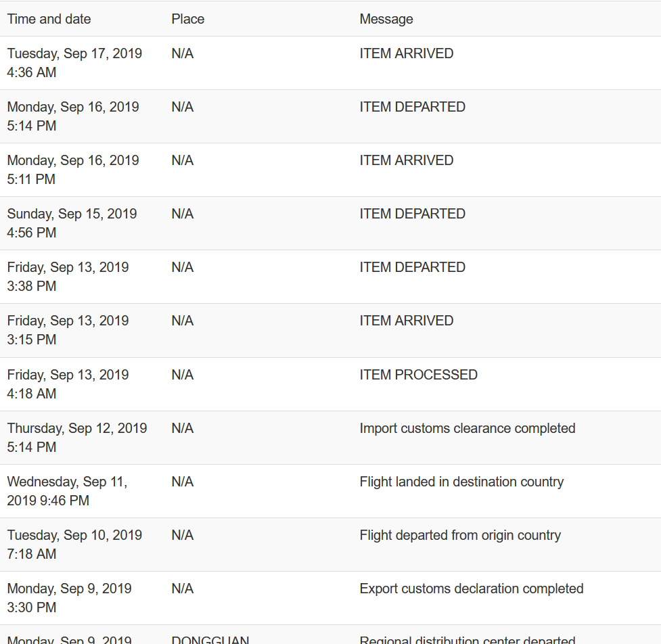The height and width of the screenshot is (644, 661).
Task: Select the Monday, Sep 16 5:11 PM timestamp
Action: coord(73,169)
